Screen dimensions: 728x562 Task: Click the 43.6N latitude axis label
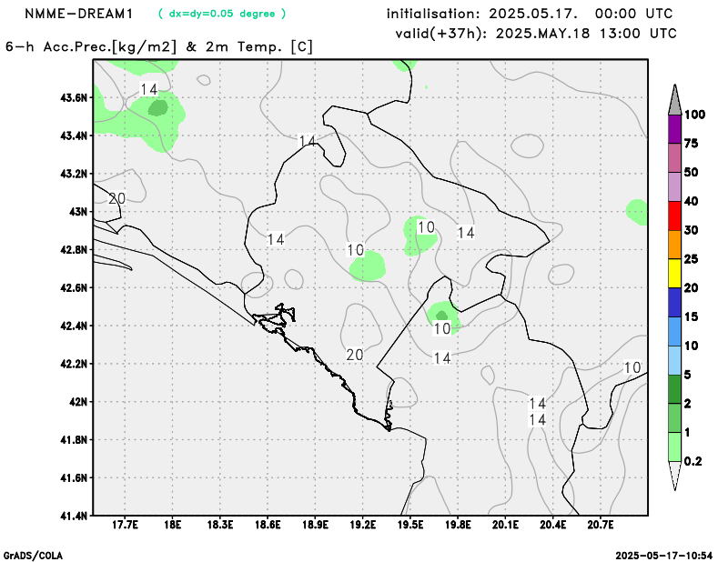pyautogui.click(x=74, y=98)
